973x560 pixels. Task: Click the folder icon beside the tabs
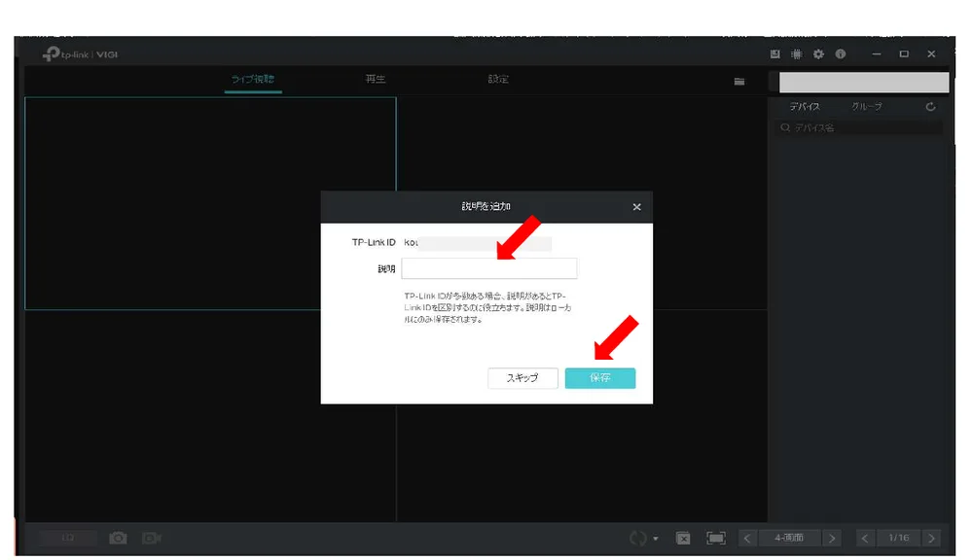739,82
